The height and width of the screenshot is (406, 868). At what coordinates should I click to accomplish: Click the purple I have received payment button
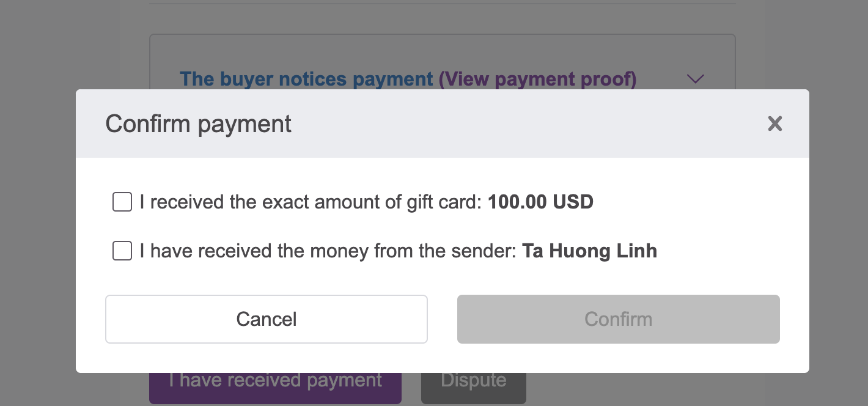click(x=275, y=385)
